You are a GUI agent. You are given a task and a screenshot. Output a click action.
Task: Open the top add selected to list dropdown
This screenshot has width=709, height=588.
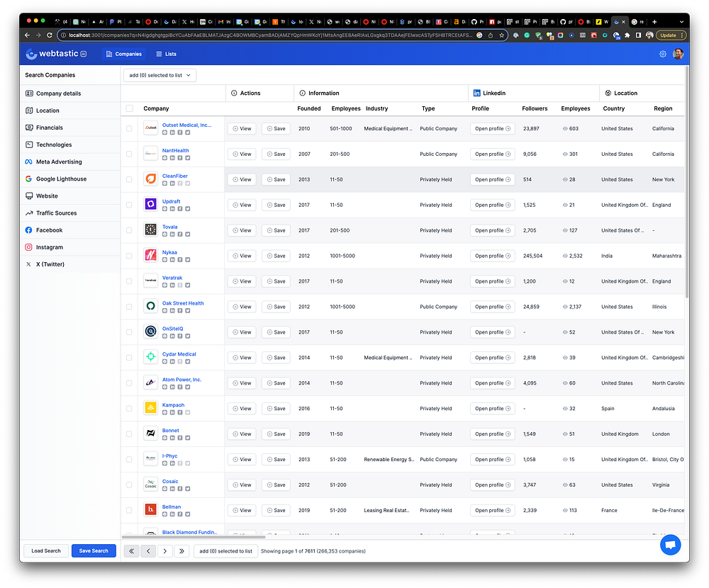(160, 76)
